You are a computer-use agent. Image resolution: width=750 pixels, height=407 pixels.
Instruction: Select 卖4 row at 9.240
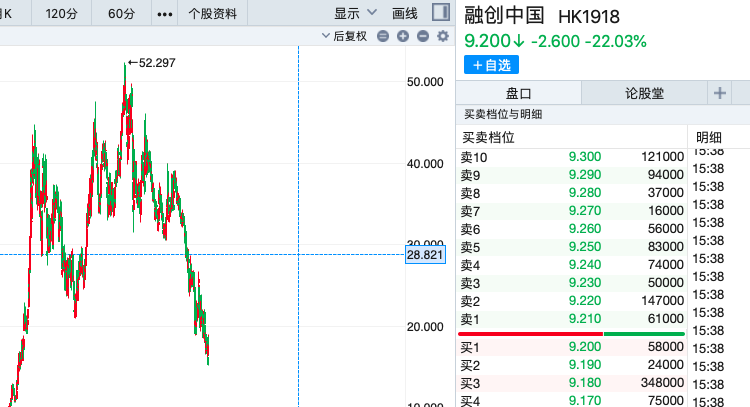[572, 265]
